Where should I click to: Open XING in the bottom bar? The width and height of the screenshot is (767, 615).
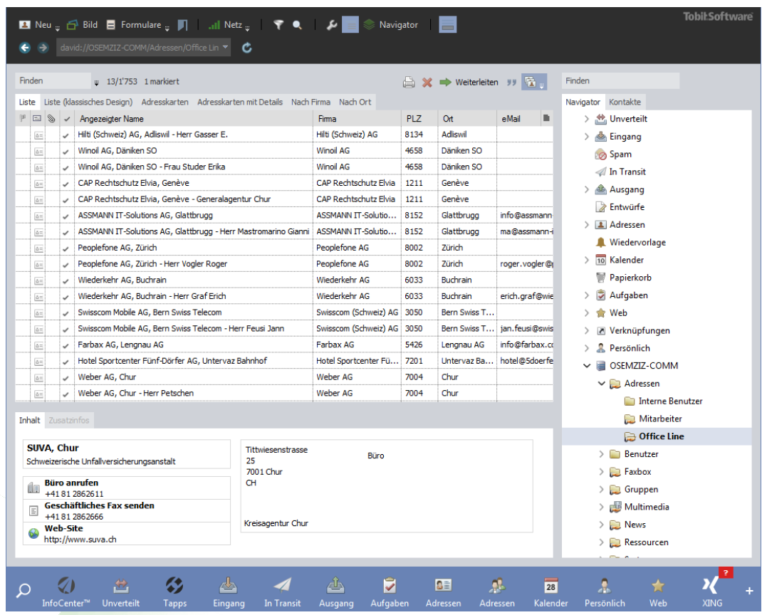coord(712,592)
